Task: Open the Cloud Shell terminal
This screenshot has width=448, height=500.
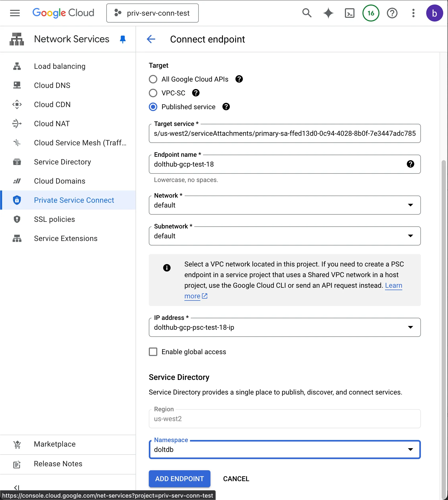Action: click(x=349, y=13)
